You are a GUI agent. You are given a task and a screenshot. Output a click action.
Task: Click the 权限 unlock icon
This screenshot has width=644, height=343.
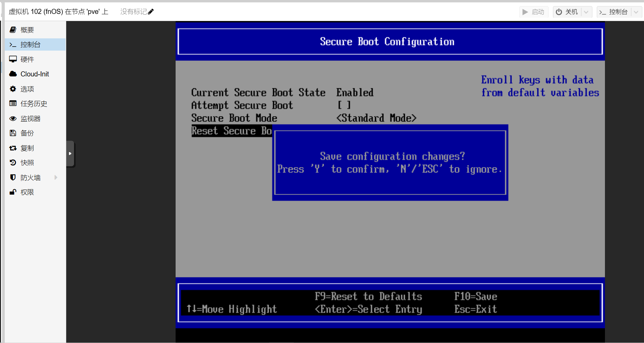[x=13, y=192]
